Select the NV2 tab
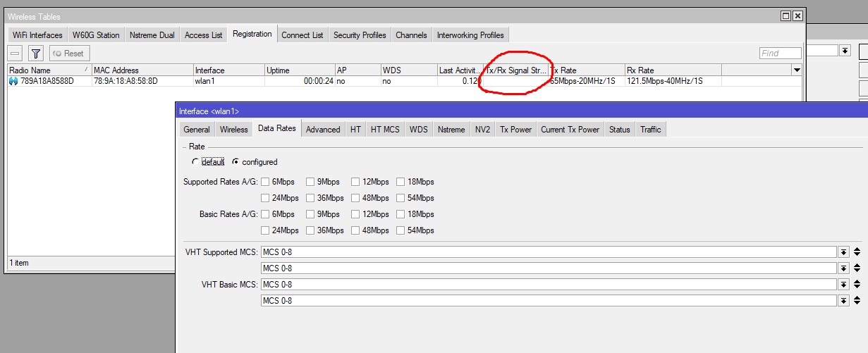The image size is (868, 353). [482, 129]
